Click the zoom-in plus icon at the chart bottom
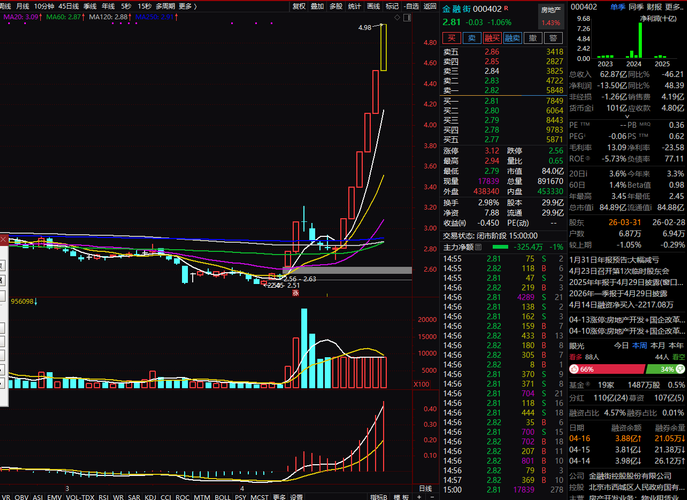 point(419,497)
